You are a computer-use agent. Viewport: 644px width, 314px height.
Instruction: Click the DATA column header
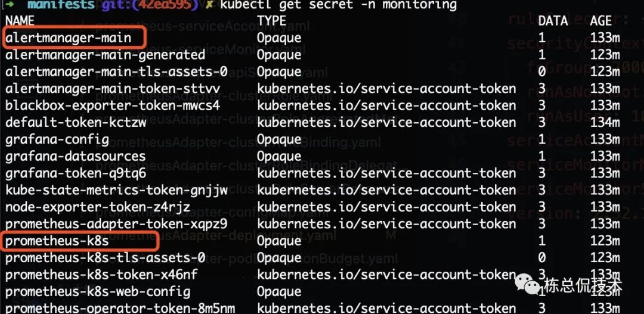coord(553,21)
